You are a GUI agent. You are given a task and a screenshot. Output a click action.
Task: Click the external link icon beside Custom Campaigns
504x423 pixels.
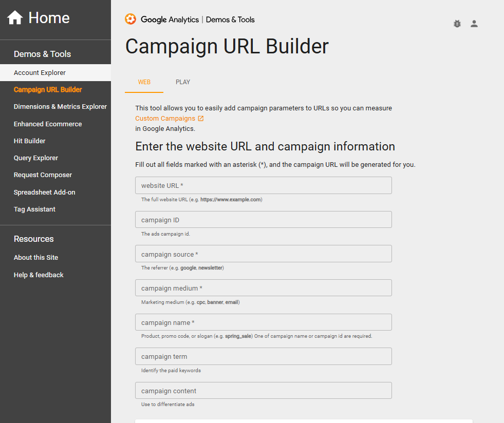201,119
